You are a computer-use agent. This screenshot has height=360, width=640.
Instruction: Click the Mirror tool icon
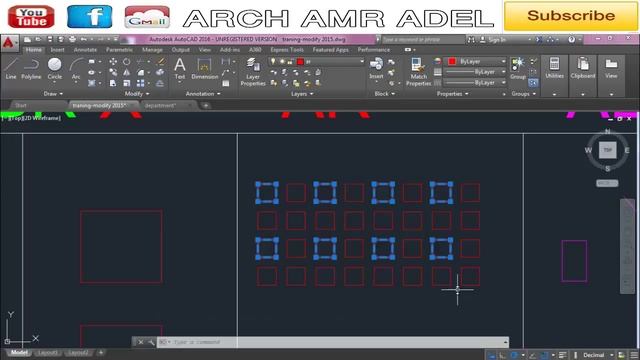tap(127, 72)
